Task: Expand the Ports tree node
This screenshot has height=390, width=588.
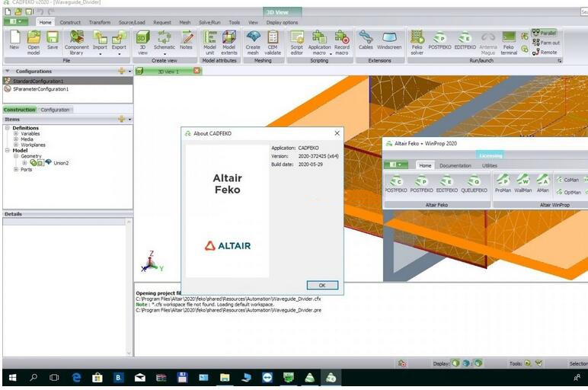Action: 16,170
